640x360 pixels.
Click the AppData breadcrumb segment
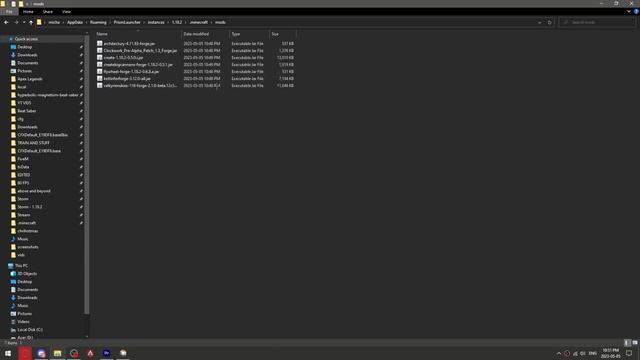pos(75,22)
